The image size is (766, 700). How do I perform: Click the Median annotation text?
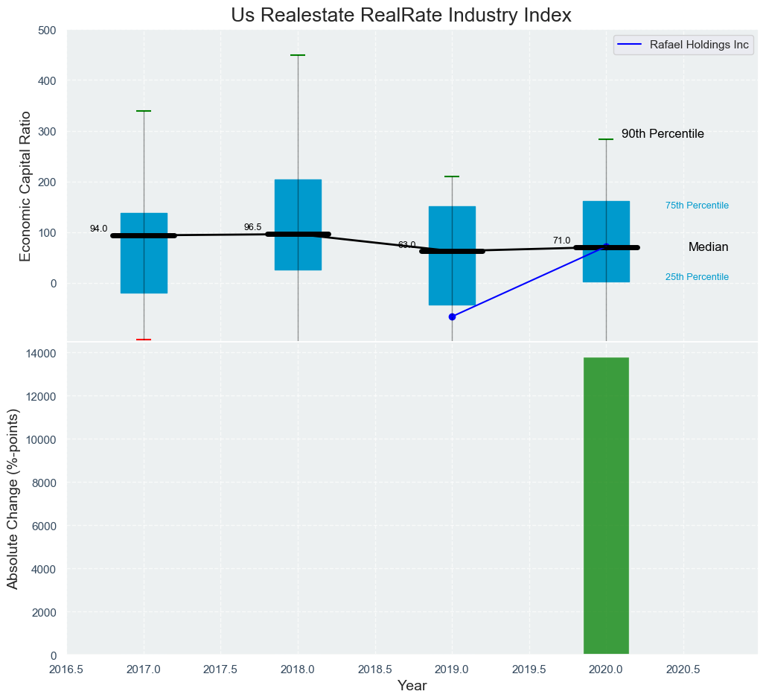pos(708,247)
